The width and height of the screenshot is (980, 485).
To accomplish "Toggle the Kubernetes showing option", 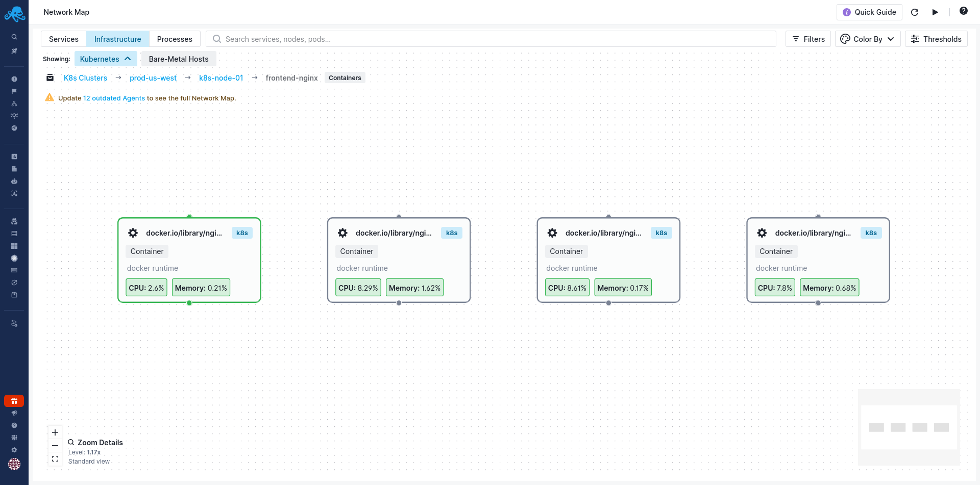I will point(106,59).
